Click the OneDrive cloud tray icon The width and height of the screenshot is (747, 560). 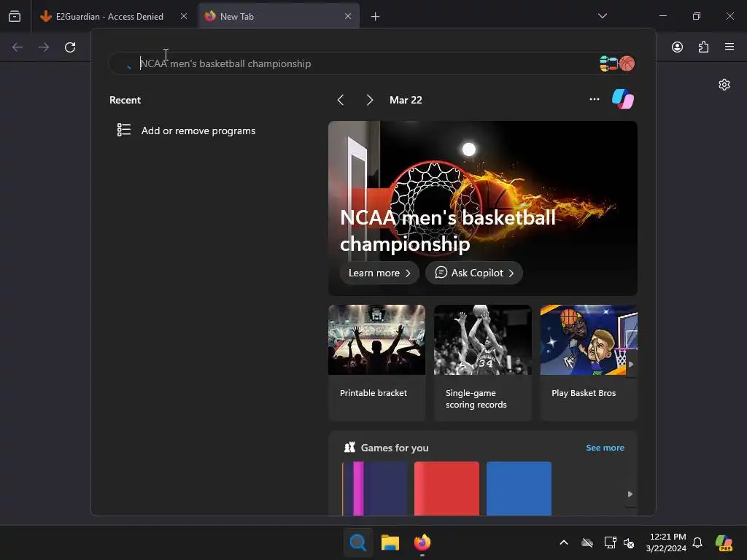click(587, 542)
